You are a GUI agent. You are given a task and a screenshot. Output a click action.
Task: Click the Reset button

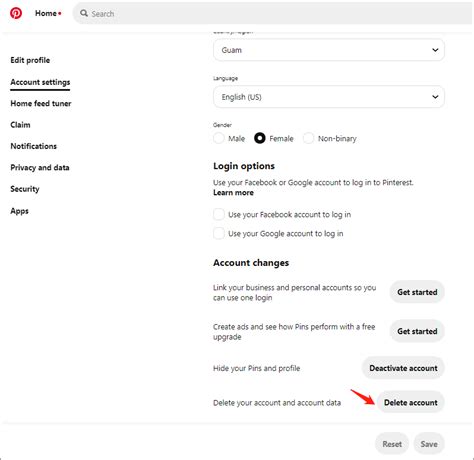[392, 444]
